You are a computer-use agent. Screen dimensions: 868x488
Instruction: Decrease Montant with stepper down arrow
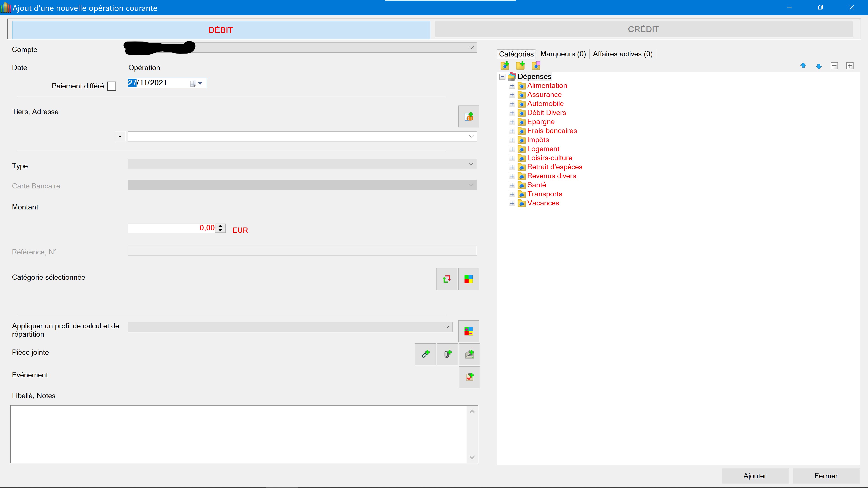click(x=220, y=230)
